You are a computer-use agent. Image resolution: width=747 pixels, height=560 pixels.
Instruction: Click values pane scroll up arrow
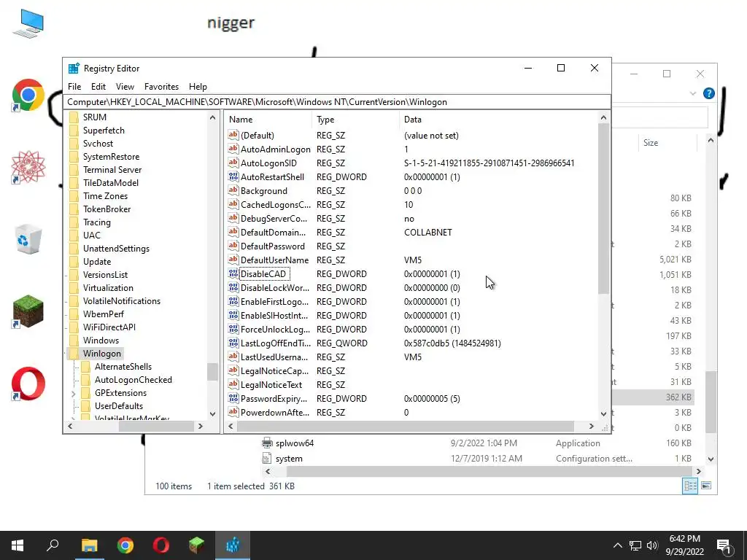(x=603, y=117)
